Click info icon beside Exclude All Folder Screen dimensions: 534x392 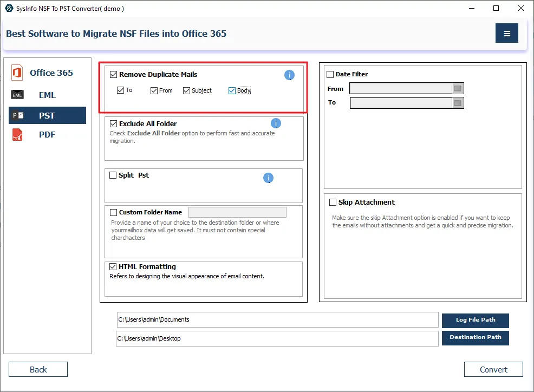point(276,123)
